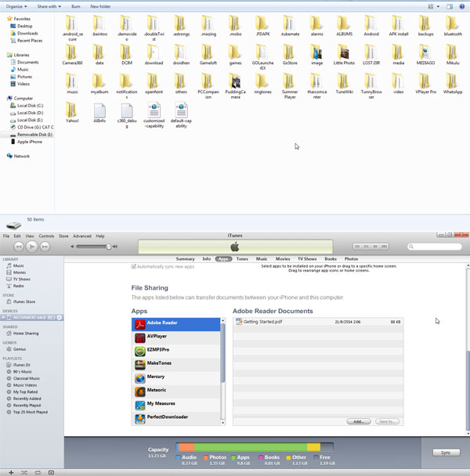Open the AllInfo file
Viewport: 470px width, 476px height.
pos(99,113)
